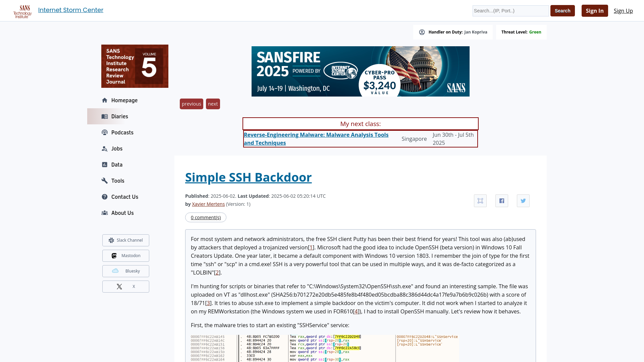Click the Green threat level indicator
Image resolution: width=644 pixels, height=362 pixels.
[x=535, y=32]
